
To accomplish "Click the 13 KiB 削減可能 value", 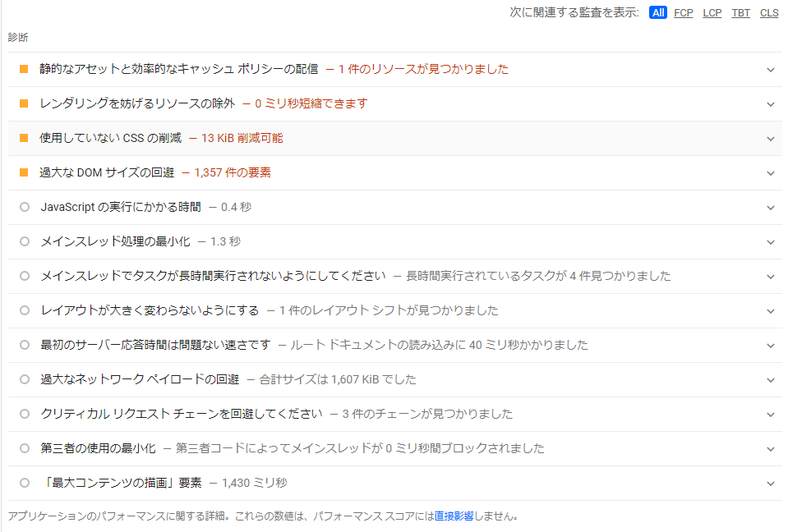I will click(242, 138).
